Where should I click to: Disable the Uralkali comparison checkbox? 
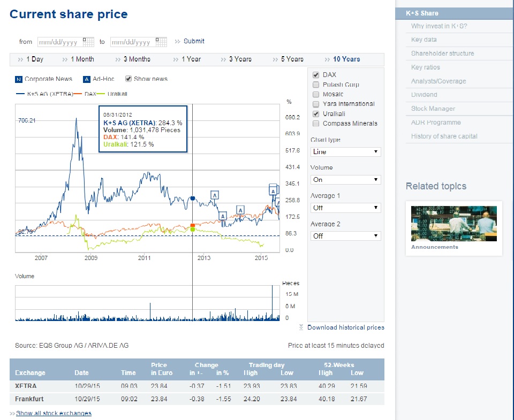click(316, 113)
